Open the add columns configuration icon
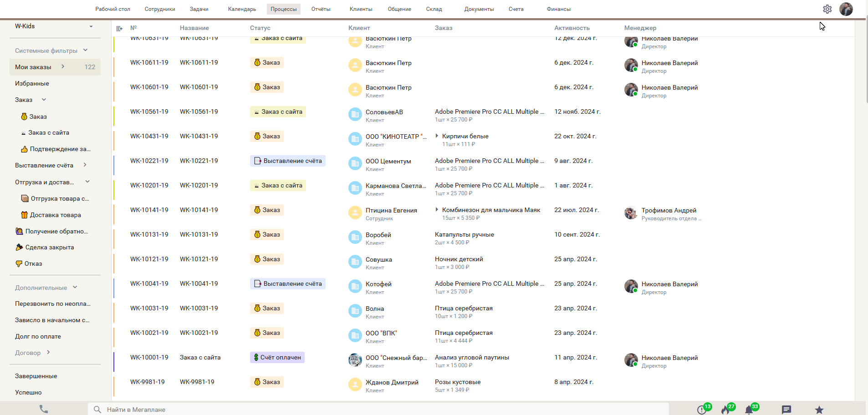Screen dimensions: 868x415 click(x=119, y=28)
